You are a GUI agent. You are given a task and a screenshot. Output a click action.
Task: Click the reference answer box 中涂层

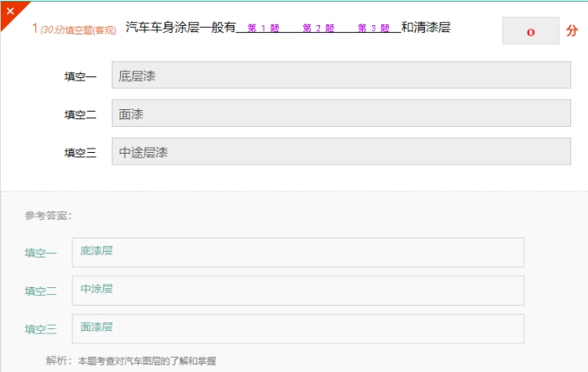coord(298,290)
